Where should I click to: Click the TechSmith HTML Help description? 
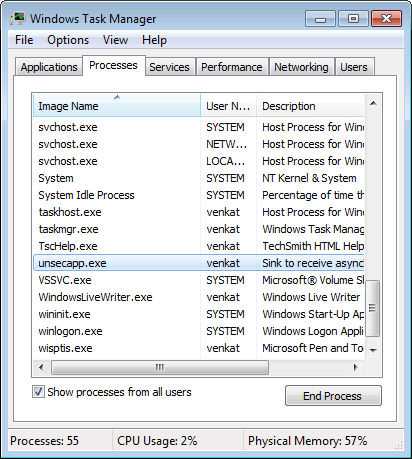(x=313, y=246)
